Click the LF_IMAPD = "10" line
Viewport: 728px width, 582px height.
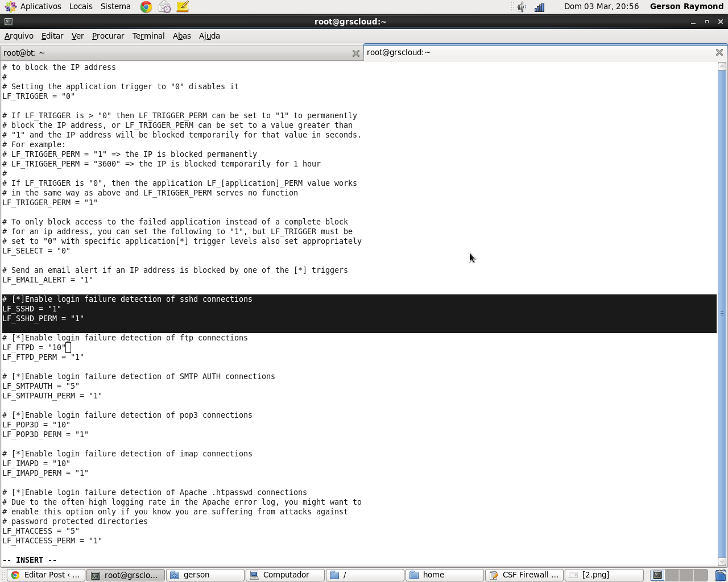(36, 463)
